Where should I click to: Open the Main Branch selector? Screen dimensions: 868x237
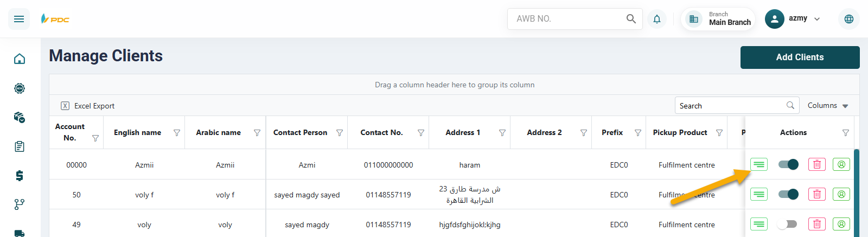[718, 19]
